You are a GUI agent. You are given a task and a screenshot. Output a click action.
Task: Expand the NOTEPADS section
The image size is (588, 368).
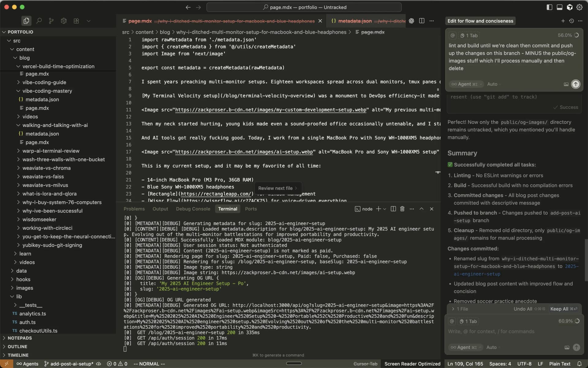(20, 338)
